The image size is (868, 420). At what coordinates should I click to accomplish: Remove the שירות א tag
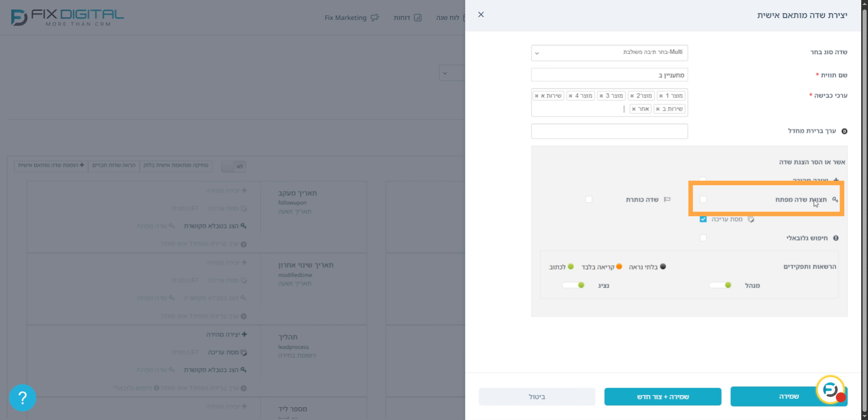coord(537,96)
